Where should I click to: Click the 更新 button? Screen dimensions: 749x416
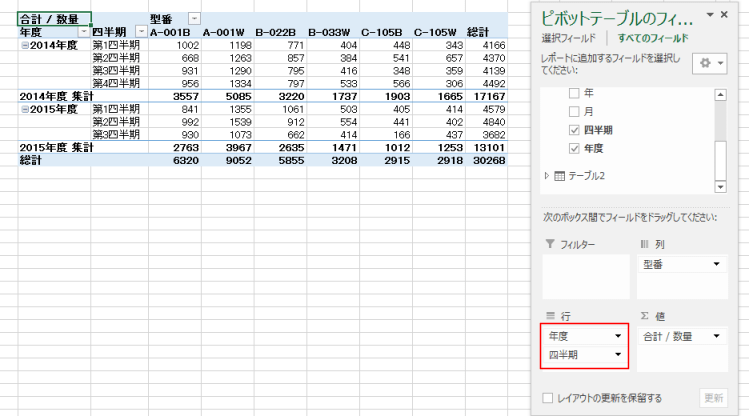coord(711,398)
